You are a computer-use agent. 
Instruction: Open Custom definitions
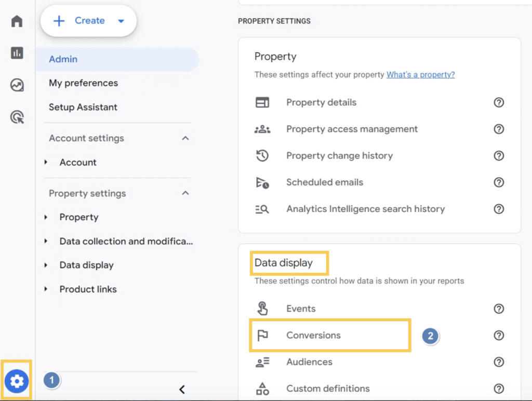328,389
